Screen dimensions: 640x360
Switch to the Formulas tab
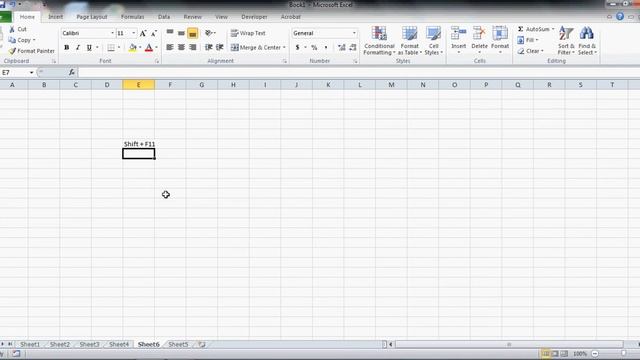(x=133, y=17)
